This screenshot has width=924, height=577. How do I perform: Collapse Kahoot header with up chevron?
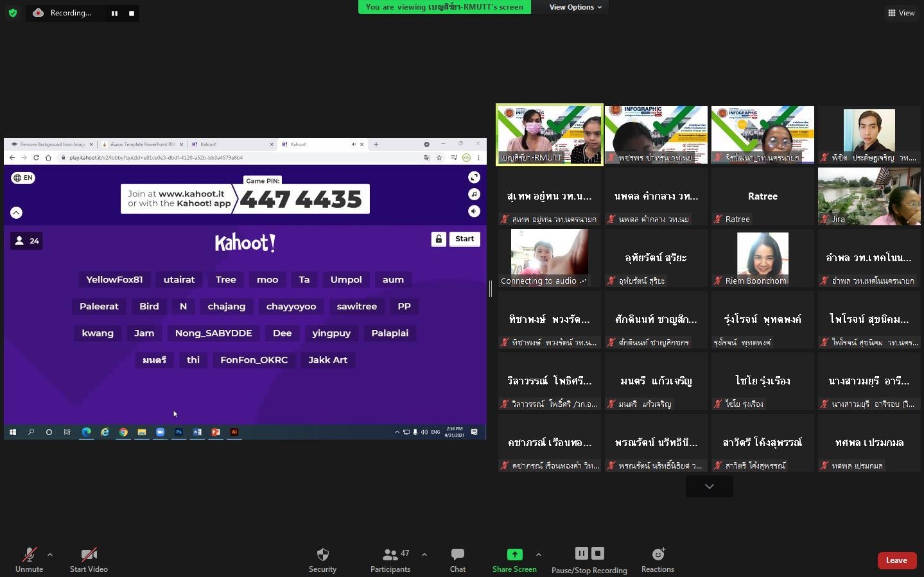[x=17, y=212]
